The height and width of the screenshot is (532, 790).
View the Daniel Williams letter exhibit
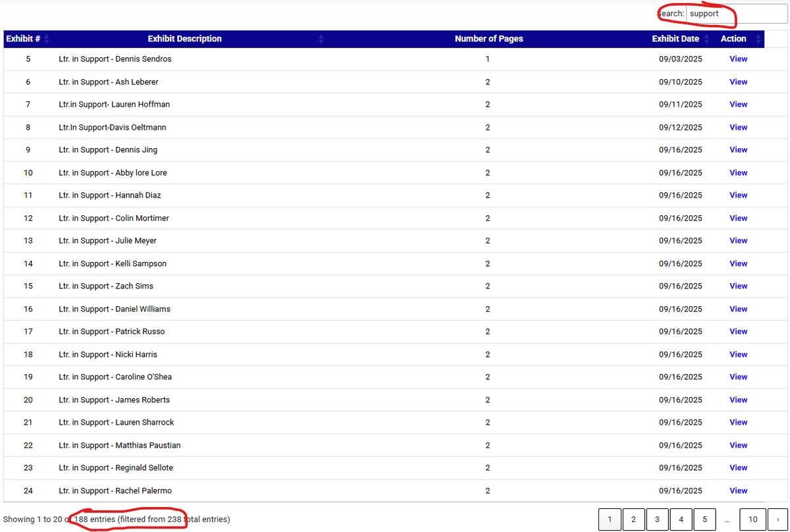[x=738, y=309]
